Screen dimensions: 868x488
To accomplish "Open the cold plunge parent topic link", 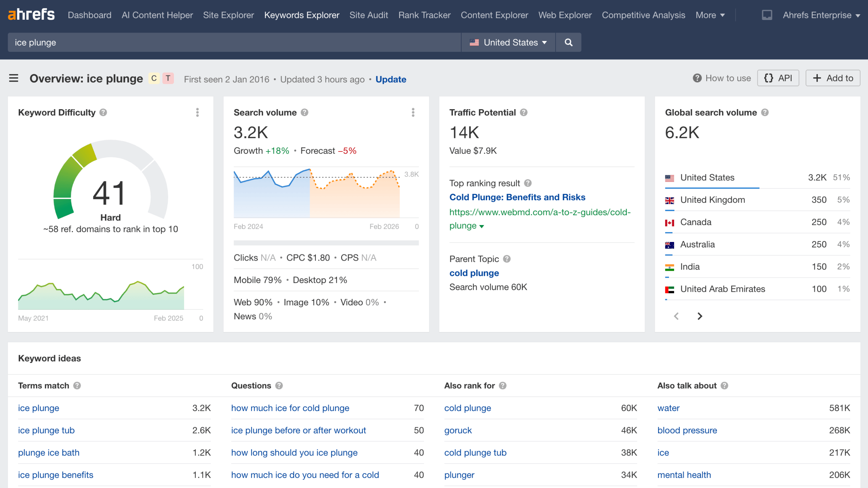I will 474,273.
